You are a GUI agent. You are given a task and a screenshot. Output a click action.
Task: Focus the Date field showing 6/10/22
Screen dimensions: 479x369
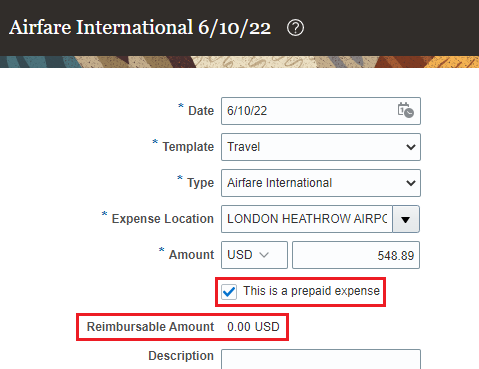point(321,111)
